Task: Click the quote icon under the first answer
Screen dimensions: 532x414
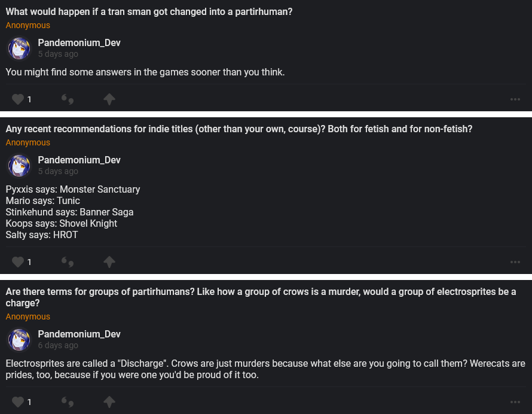Action: [68, 99]
